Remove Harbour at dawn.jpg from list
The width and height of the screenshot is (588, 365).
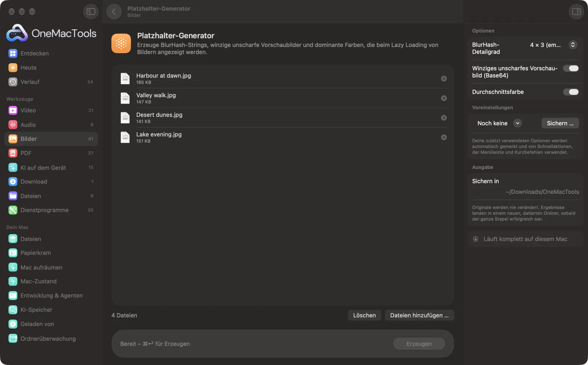point(444,79)
